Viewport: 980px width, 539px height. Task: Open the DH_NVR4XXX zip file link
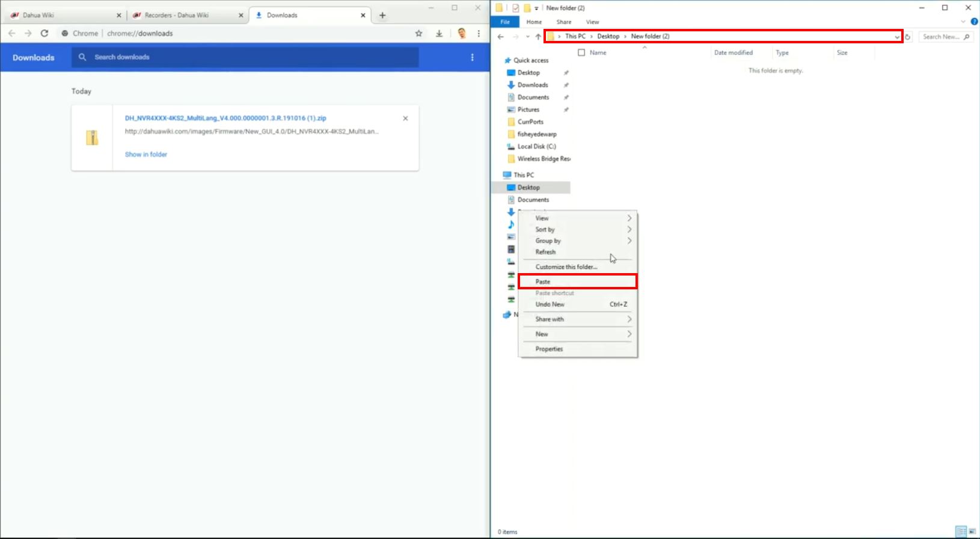(x=225, y=119)
